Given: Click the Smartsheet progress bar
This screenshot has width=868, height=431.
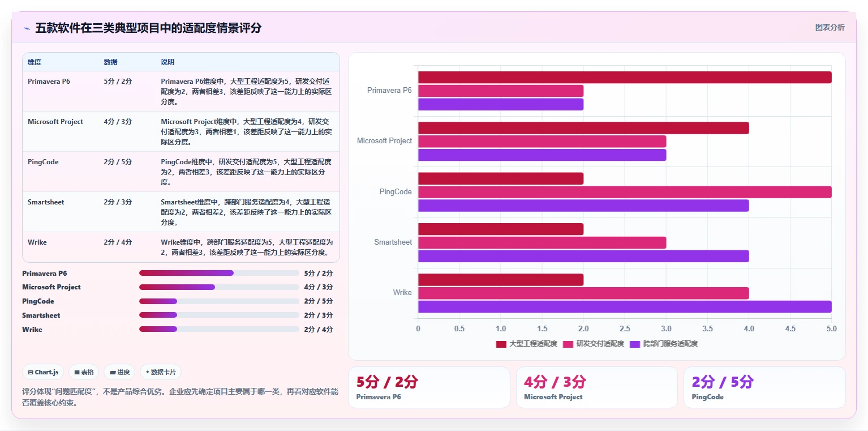Looking at the screenshot, I should coord(219,315).
